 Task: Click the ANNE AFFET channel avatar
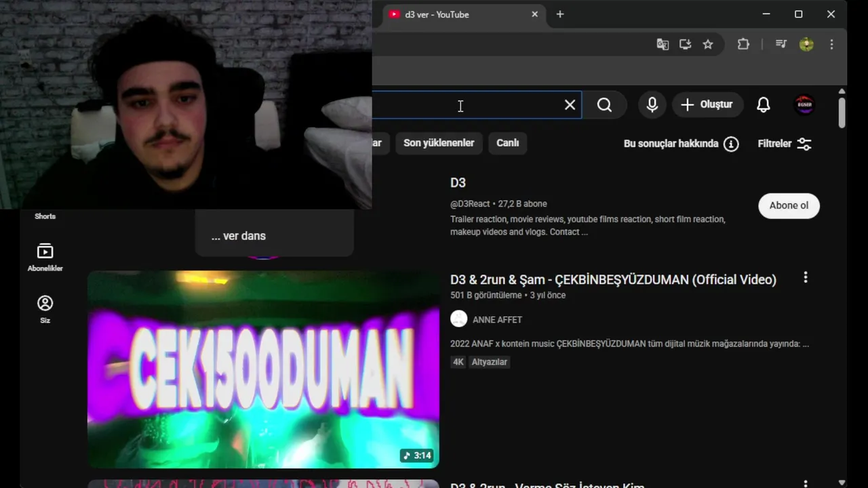click(x=459, y=319)
